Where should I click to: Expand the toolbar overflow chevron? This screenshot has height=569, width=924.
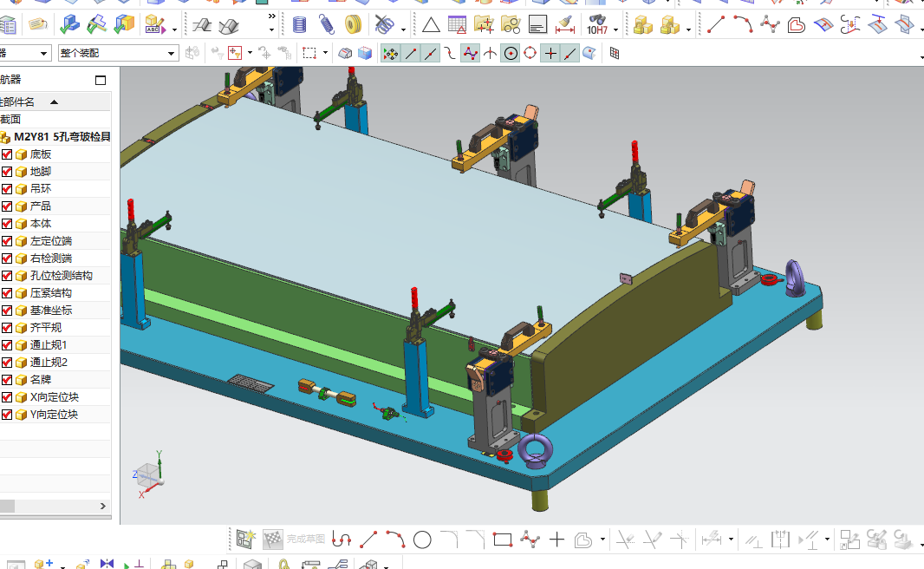coord(271,16)
